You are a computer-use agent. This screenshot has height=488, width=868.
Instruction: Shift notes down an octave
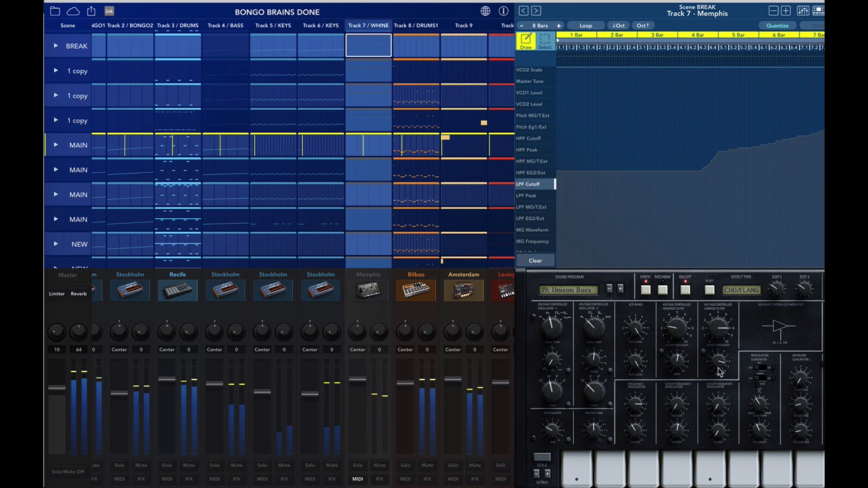click(x=618, y=26)
